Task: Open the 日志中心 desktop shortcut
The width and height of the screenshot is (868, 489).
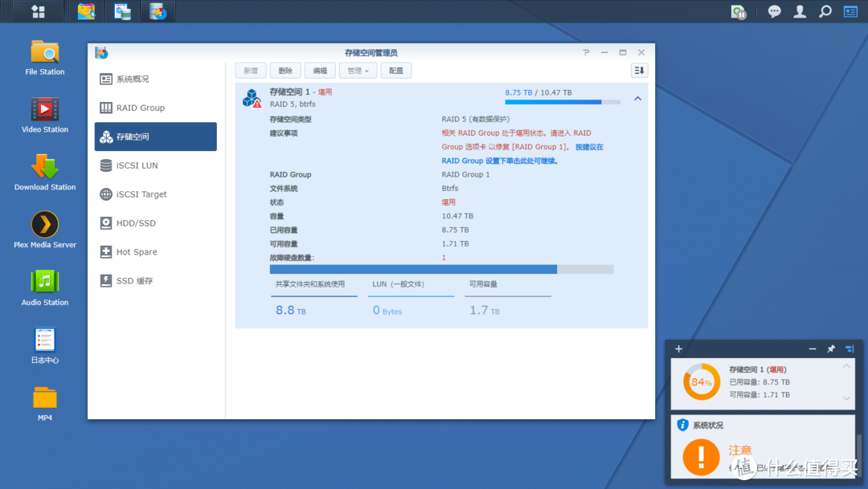Action: point(45,346)
